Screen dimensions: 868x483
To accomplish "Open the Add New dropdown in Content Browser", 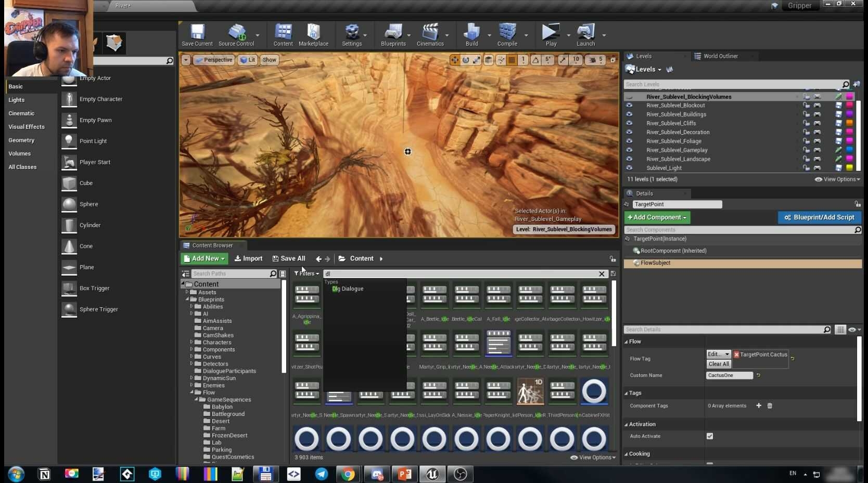I will [204, 258].
